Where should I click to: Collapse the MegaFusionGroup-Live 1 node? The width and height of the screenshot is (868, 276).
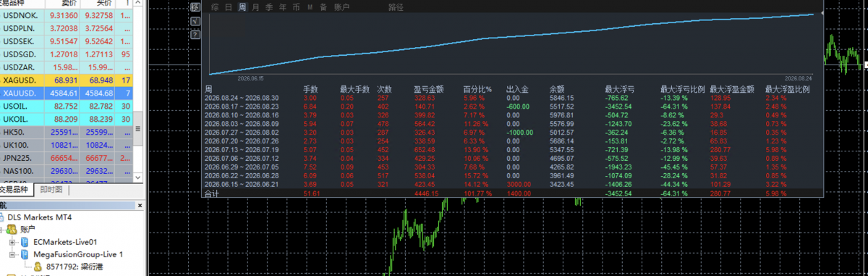coord(12,254)
